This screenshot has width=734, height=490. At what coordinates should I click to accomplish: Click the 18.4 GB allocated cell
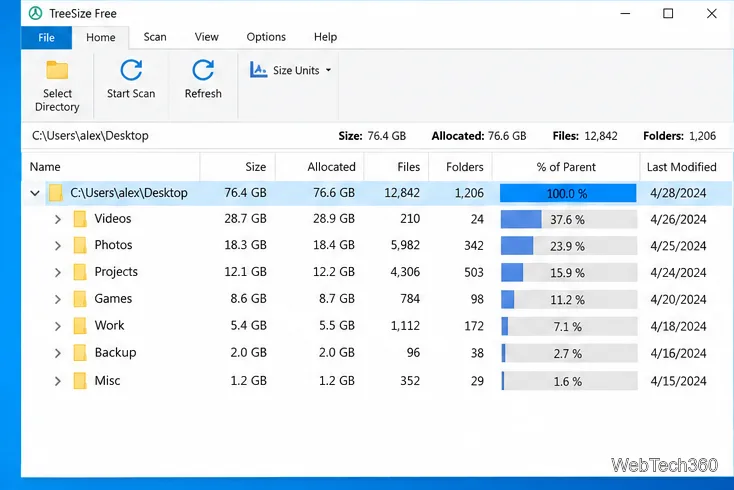point(334,245)
